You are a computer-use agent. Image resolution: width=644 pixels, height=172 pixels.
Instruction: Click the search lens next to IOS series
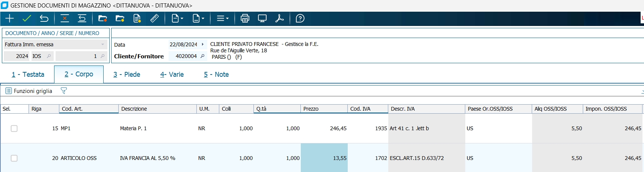pos(49,56)
